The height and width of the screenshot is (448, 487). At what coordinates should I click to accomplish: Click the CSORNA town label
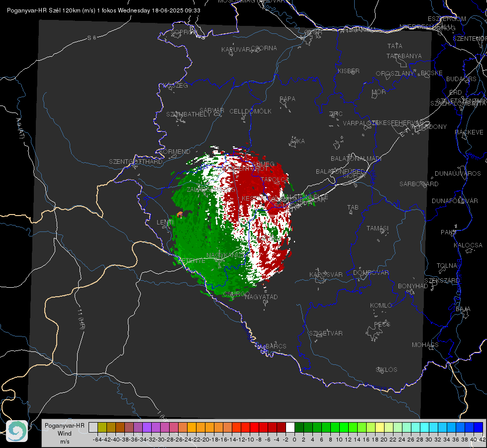[264, 48]
